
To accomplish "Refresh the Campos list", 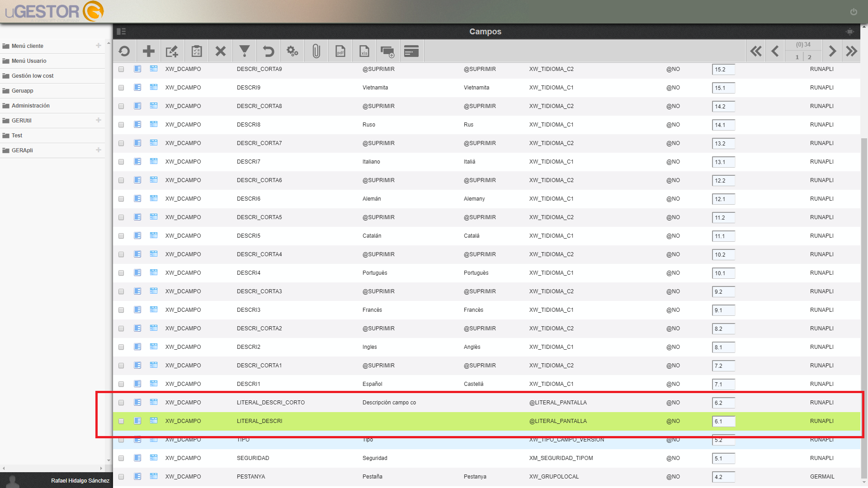I will pos(124,52).
